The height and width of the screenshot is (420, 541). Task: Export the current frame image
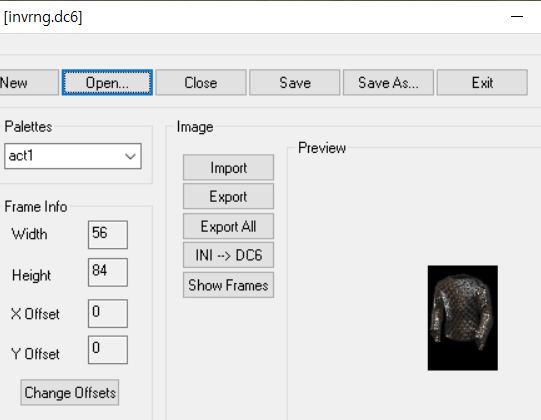[228, 196]
